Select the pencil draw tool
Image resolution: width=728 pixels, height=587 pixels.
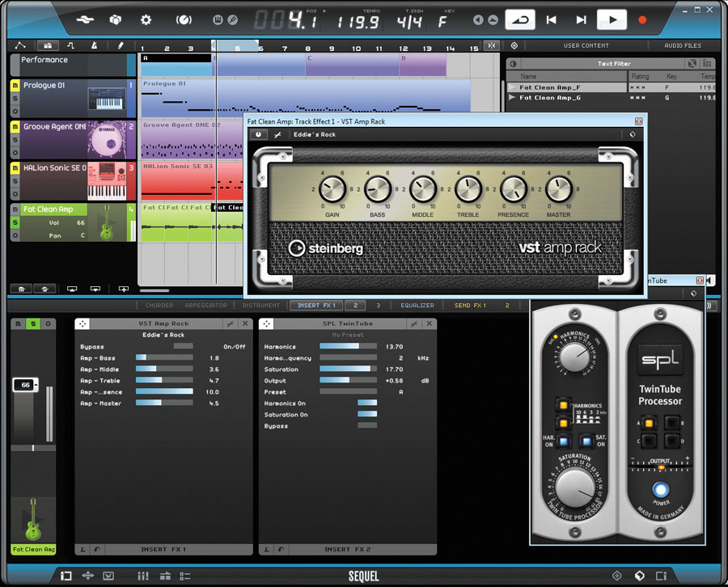pos(121,45)
